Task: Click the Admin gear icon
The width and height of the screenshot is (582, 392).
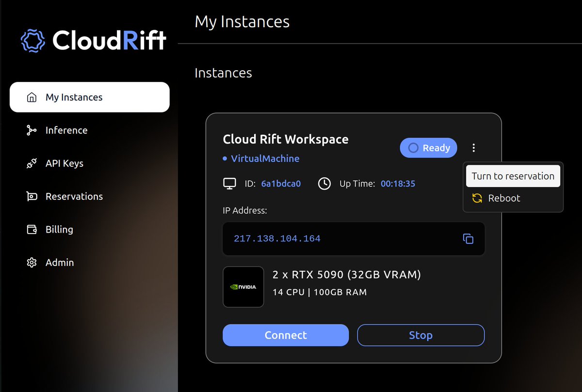Action: tap(32, 263)
